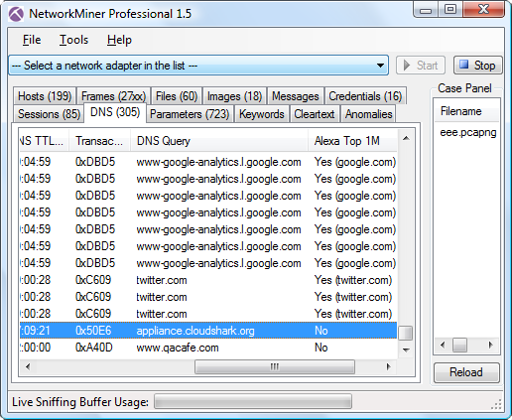Sort by the Alexa Top 1M column header
This screenshot has height=420, width=512.
tap(352, 141)
